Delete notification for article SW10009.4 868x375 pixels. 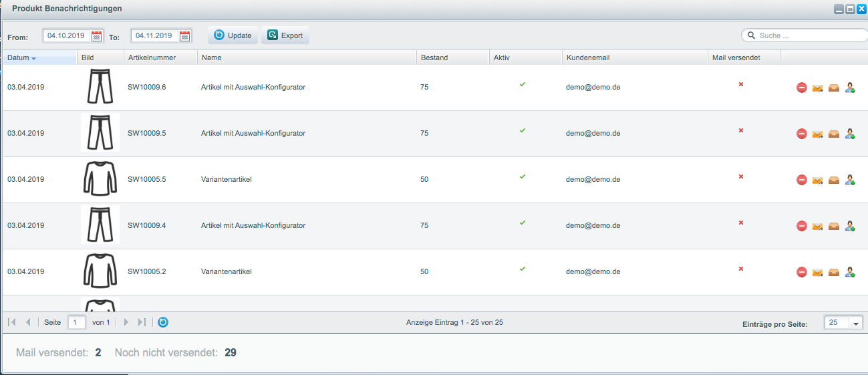[802, 226]
